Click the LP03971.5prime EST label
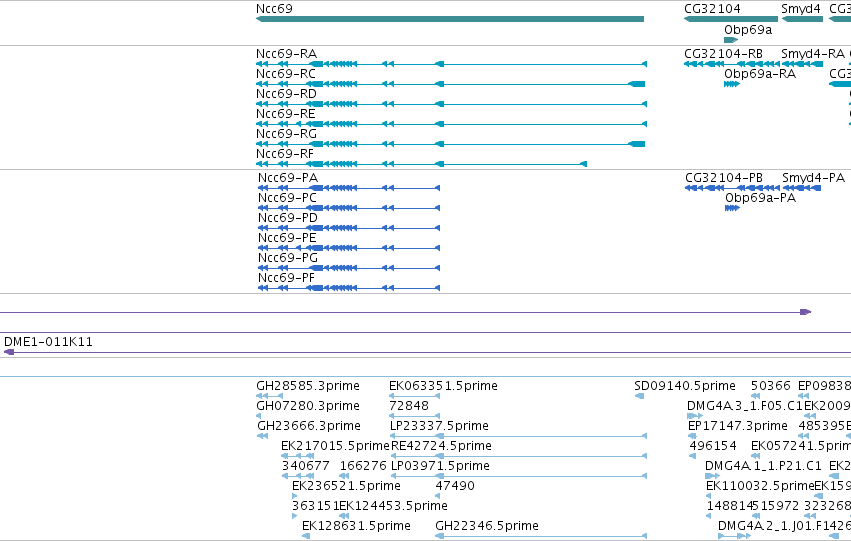This screenshot has height=541, width=851. (x=440, y=466)
